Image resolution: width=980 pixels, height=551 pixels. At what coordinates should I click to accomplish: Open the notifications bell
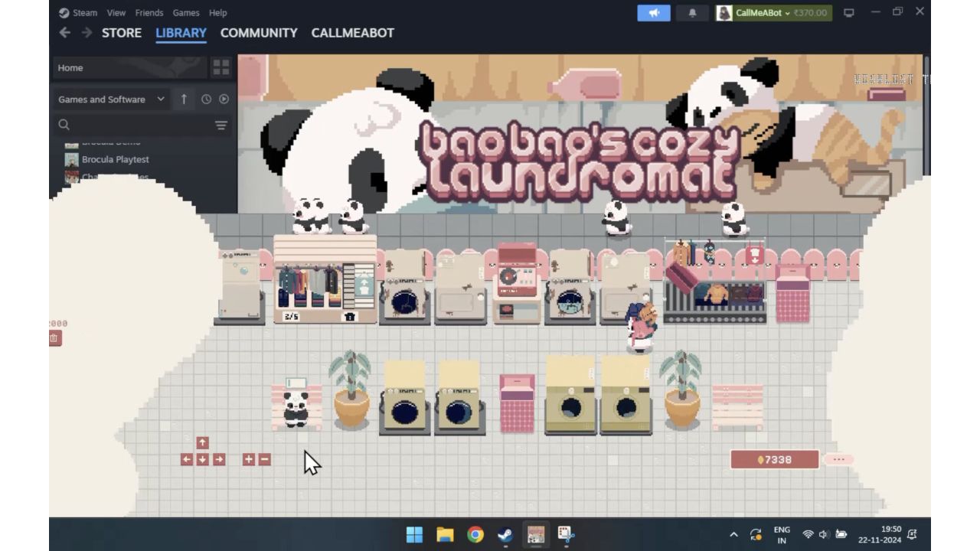click(692, 13)
